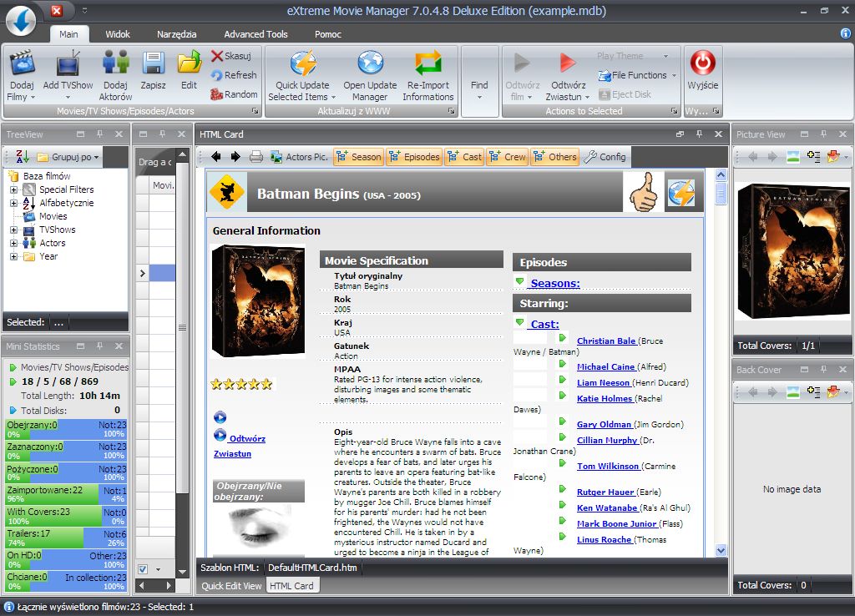855x616 pixels.
Task: Expand the Seasons section arrow
Action: point(519,282)
